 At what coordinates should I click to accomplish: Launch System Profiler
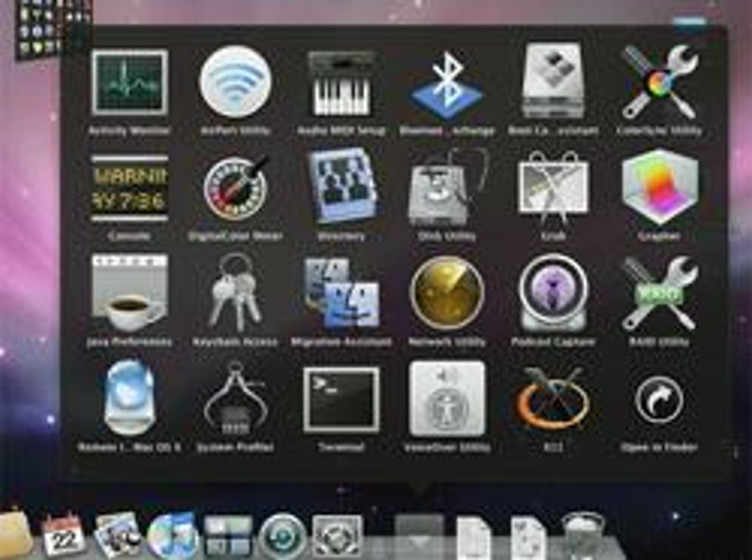235,399
